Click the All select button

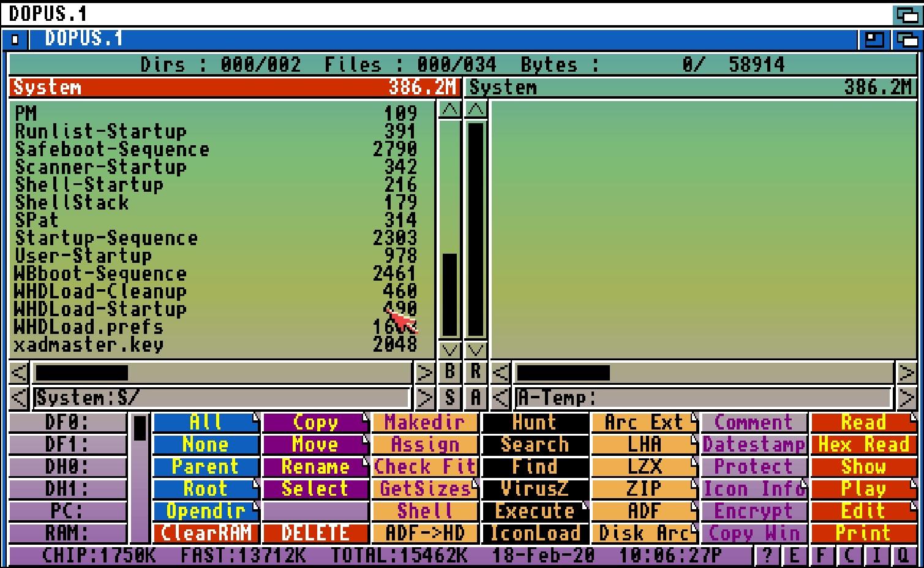206,422
